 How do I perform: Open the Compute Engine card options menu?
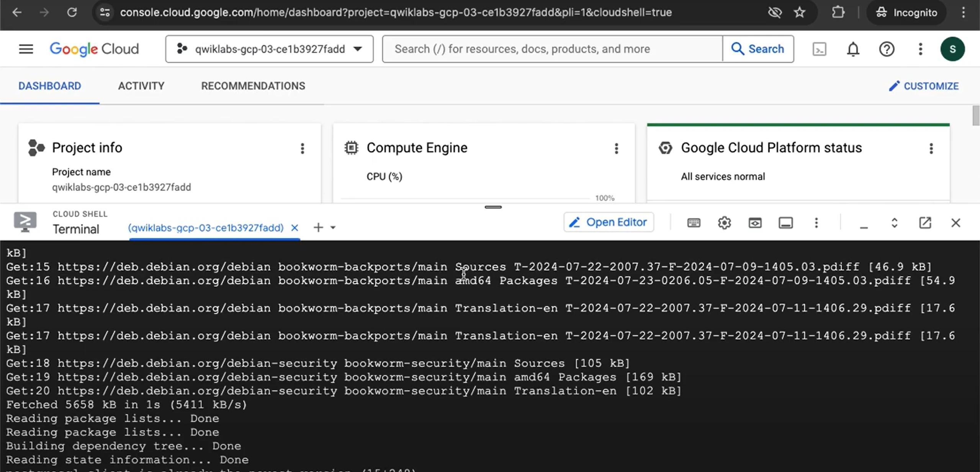616,149
